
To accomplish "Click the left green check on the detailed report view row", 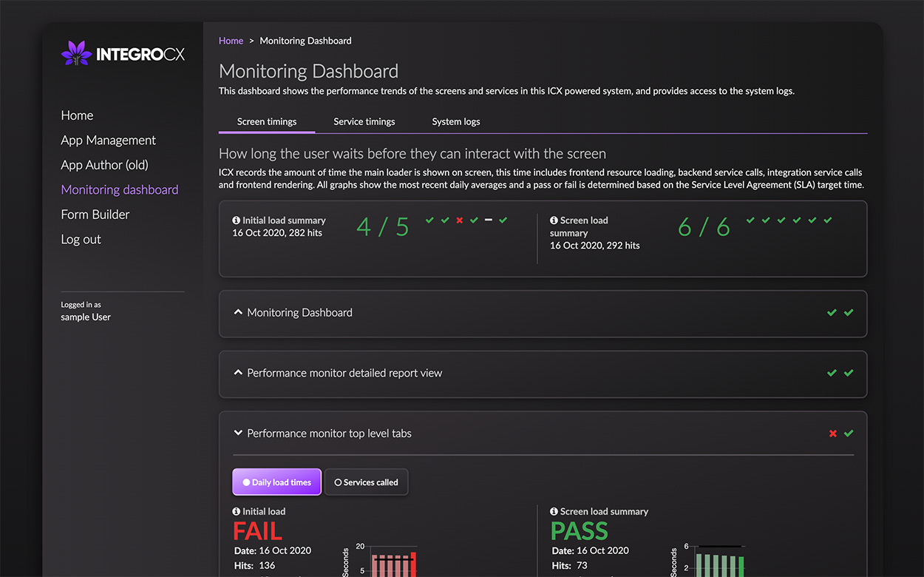I will [832, 374].
